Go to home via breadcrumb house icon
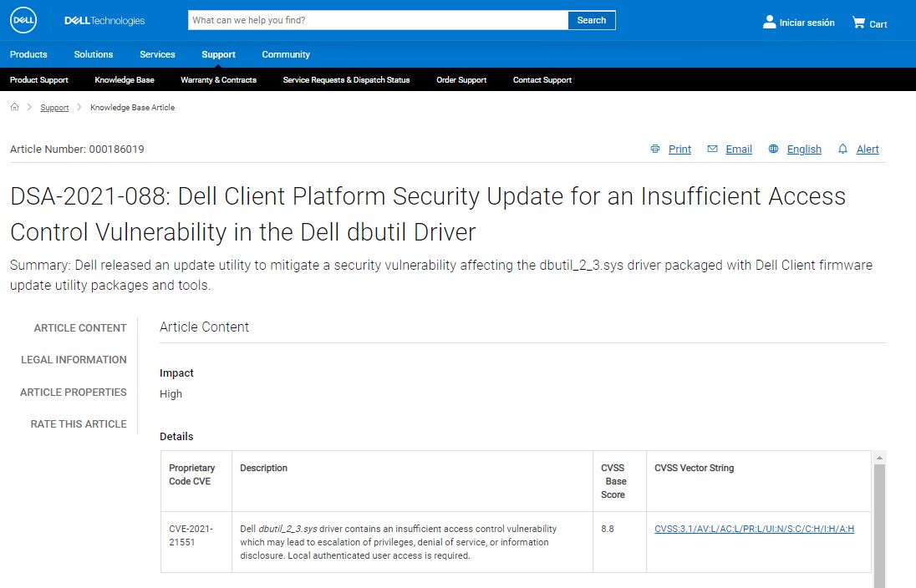Viewport: 916px width, 588px height. point(14,107)
